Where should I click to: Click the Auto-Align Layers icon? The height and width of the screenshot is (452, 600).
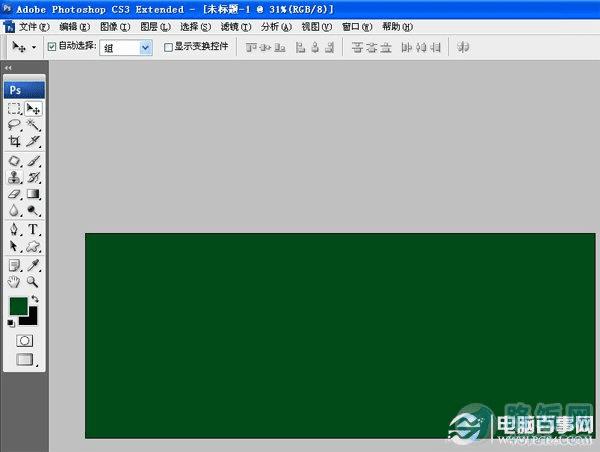click(x=463, y=47)
